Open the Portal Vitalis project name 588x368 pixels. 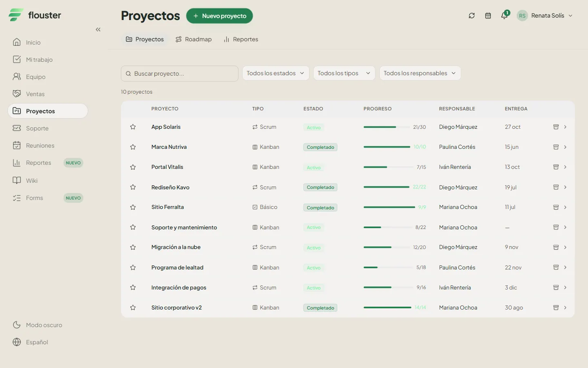[167, 167]
